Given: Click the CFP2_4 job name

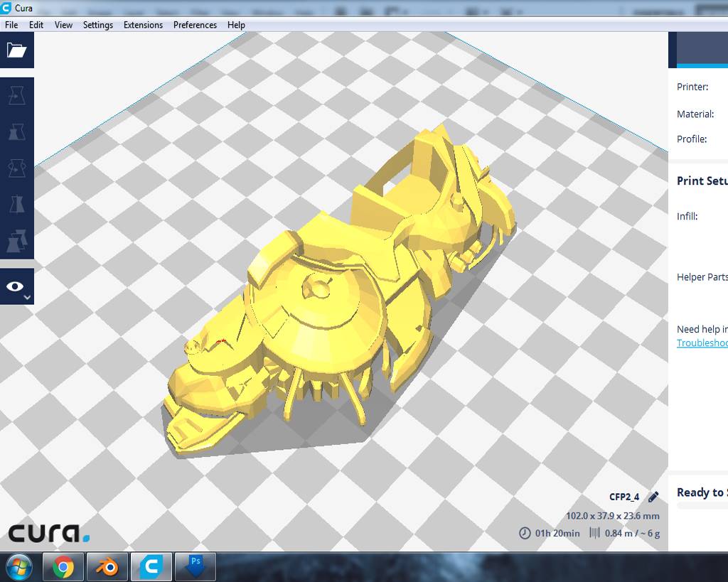Looking at the screenshot, I should 624,497.
